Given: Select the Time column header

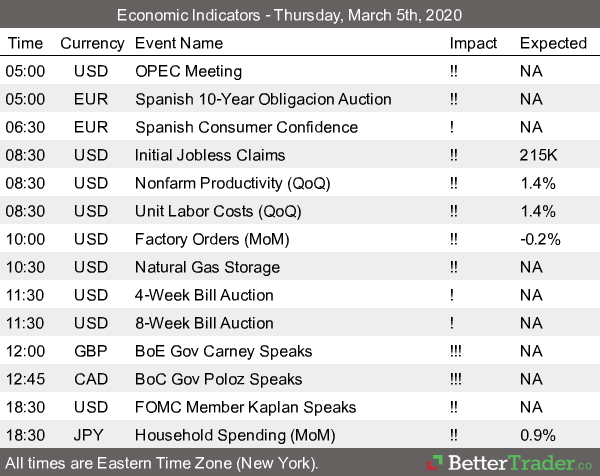Looking at the screenshot, I should point(25,43).
